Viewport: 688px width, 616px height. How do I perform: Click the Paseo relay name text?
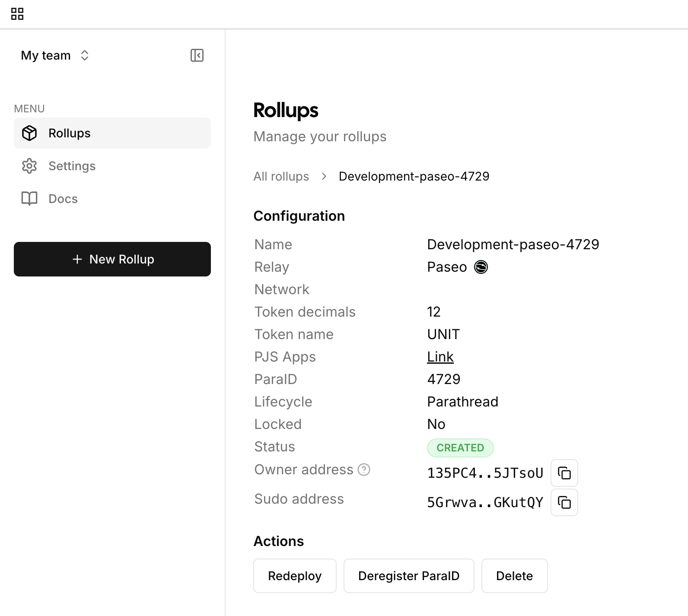447,267
